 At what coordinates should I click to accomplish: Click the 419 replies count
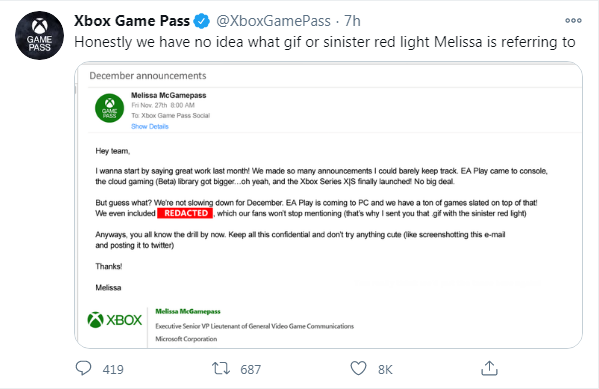[x=113, y=370]
